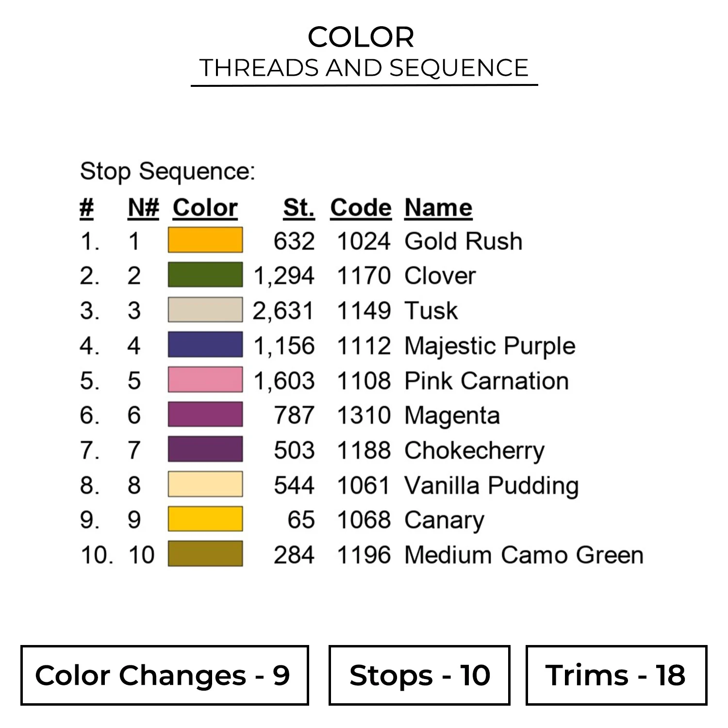
Task: Click the Threads and Sequence heading
Action: pos(364,68)
